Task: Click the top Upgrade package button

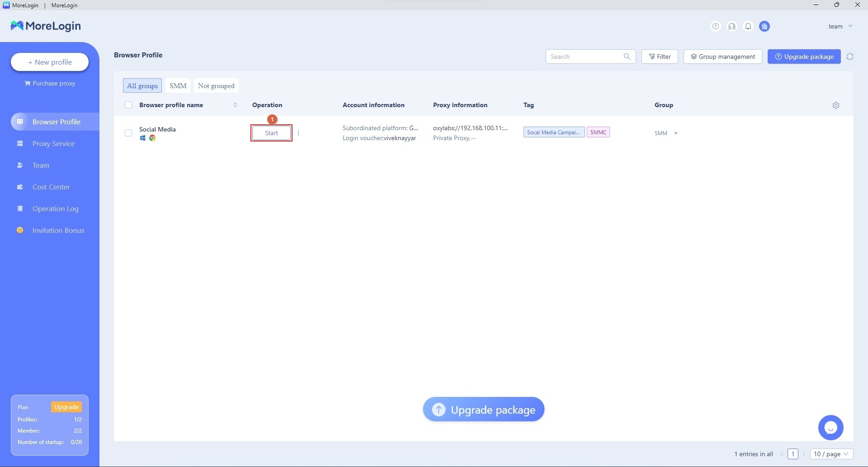Action: tap(804, 57)
